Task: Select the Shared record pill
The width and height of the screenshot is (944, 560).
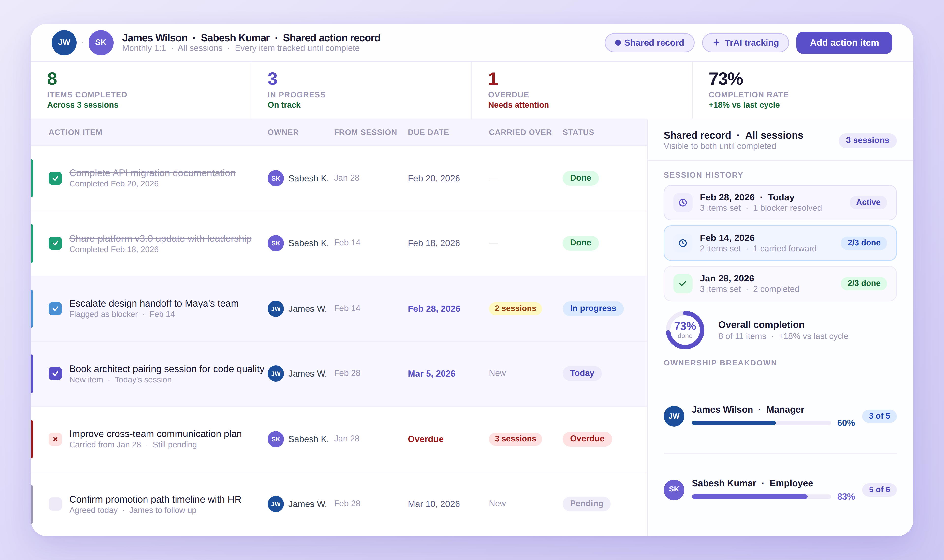Action: point(649,42)
